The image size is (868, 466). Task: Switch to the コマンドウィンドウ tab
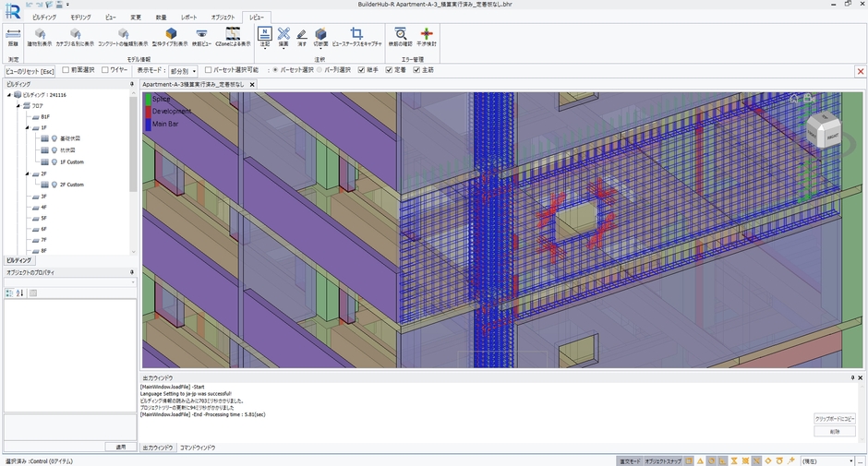coord(198,448)
